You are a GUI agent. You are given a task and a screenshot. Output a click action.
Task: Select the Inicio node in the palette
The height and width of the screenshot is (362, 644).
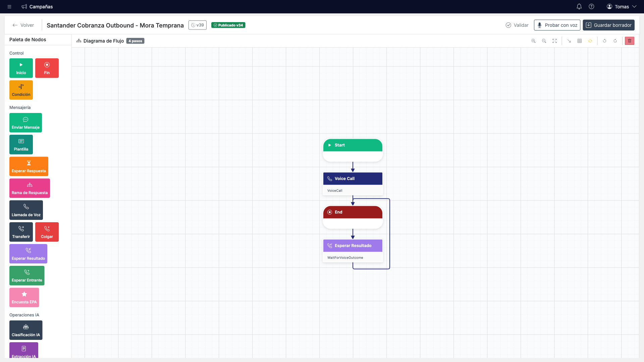21,68
